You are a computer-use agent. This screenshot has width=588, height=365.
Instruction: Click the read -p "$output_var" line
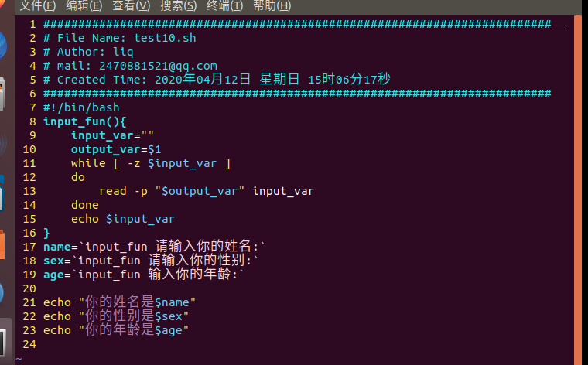pyautogui.click(x=207, y=191)
